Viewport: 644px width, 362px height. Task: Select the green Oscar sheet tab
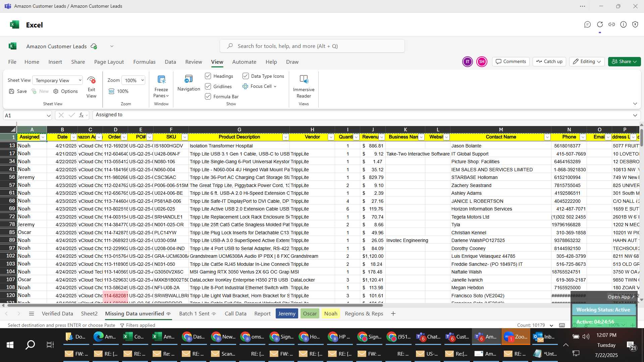tap(310, 314)
